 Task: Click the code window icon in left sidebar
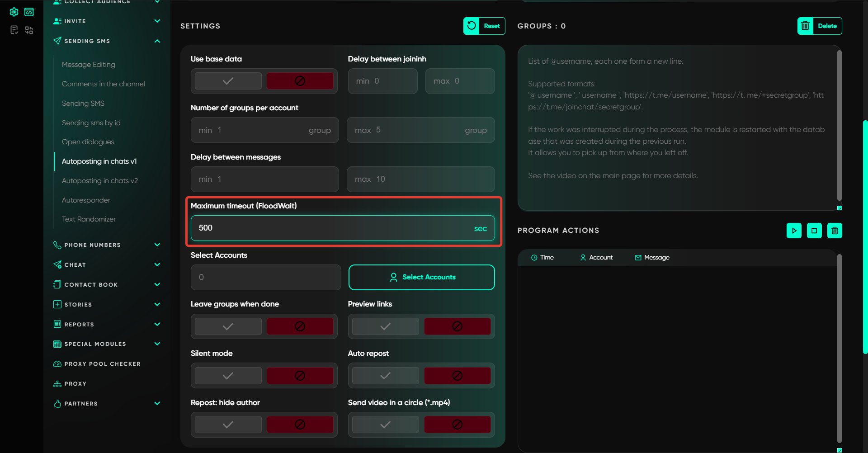pyautogui.click(x=29, y=12)
